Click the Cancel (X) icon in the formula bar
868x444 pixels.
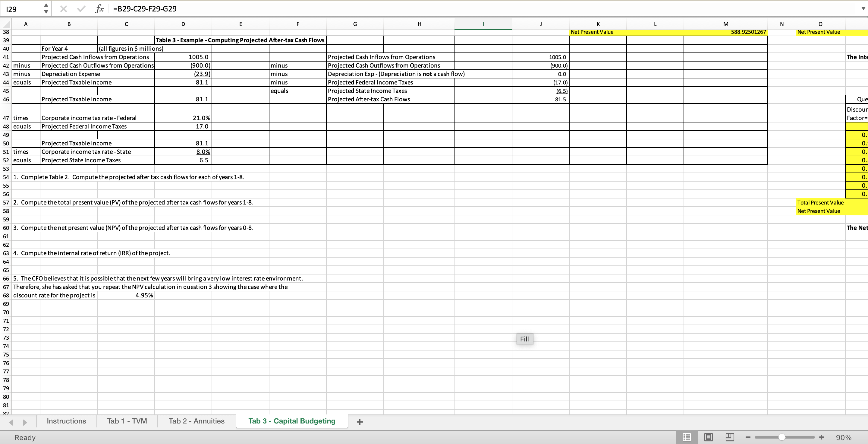(x=63, y=9)
